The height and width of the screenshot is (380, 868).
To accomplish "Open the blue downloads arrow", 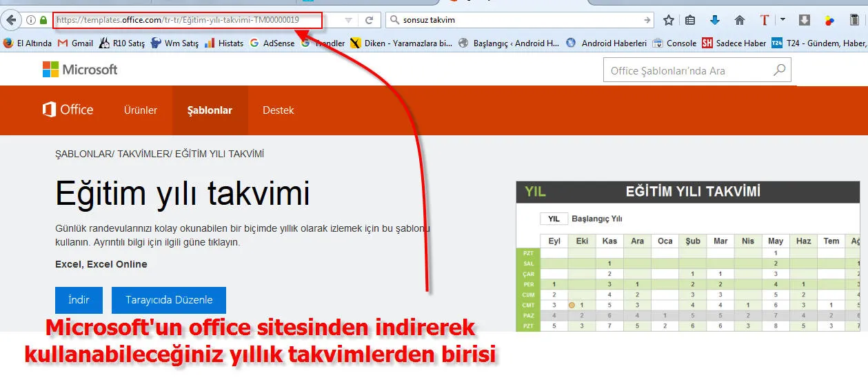I will tap(715, 21).
